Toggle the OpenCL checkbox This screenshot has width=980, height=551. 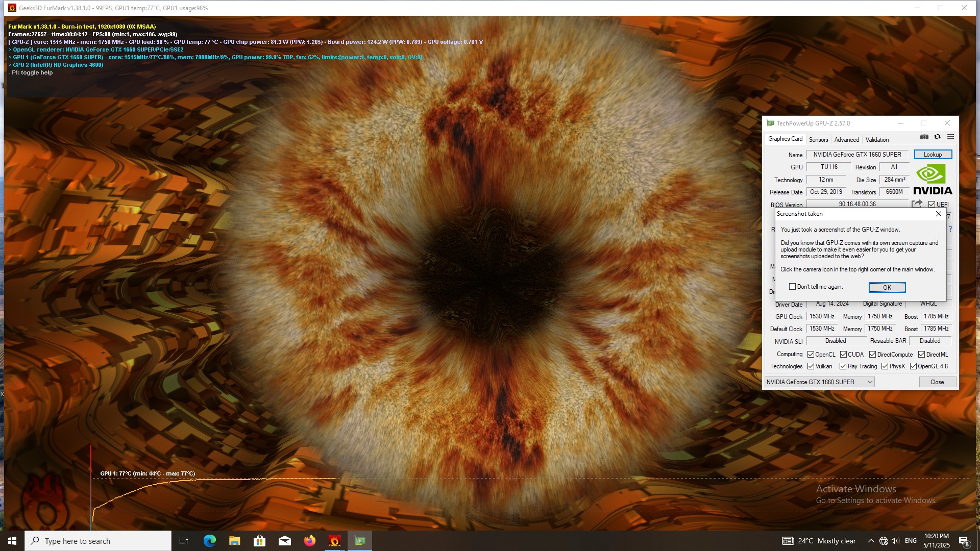point(811,355)
